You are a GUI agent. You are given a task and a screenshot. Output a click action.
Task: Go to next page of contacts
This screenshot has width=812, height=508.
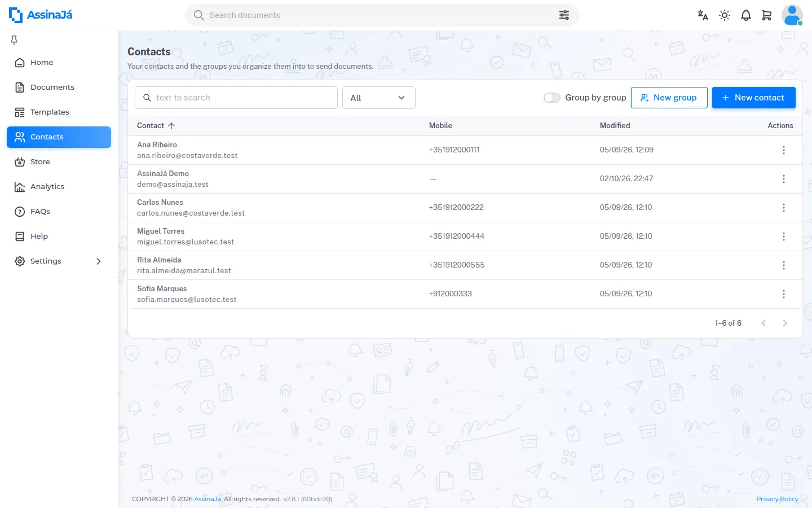[x=784, y=323]
